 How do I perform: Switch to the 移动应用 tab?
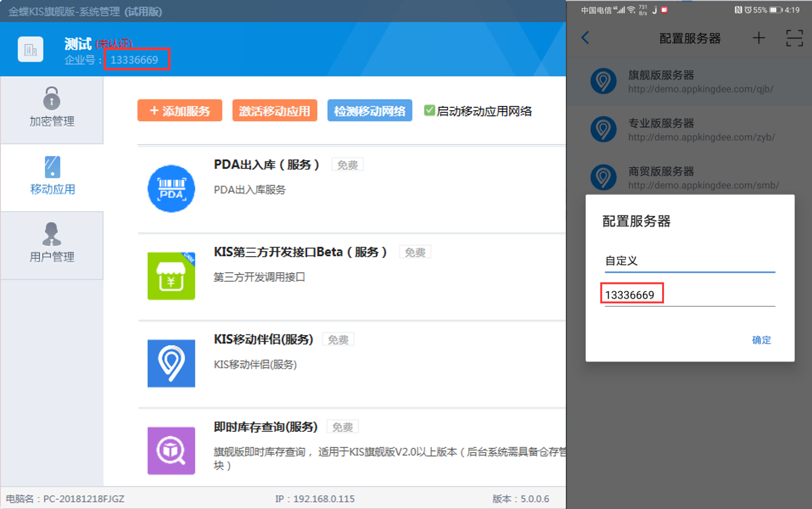(52, 178)
